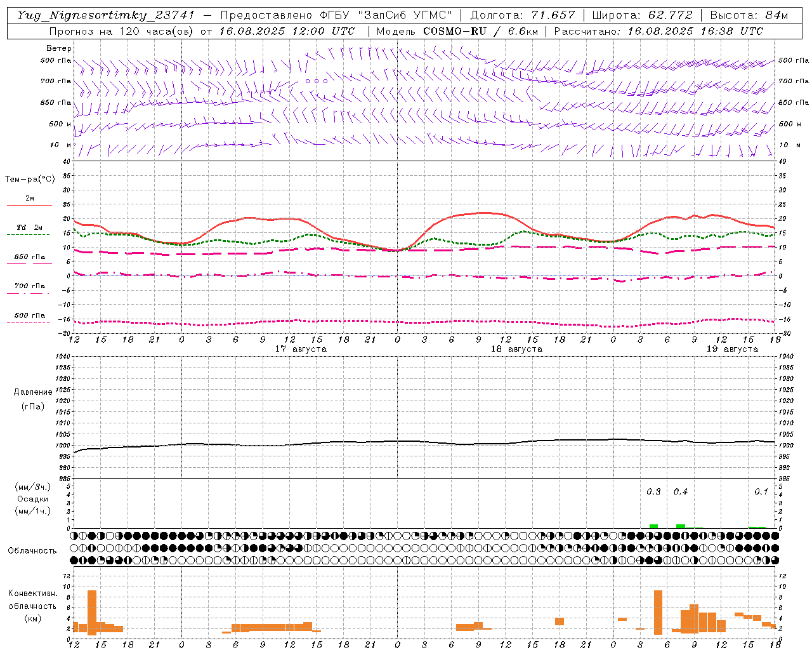Click the (мм/1ч.) precipitation unit label
Viewport: 812px width, 650px height.
pos(32,511)
